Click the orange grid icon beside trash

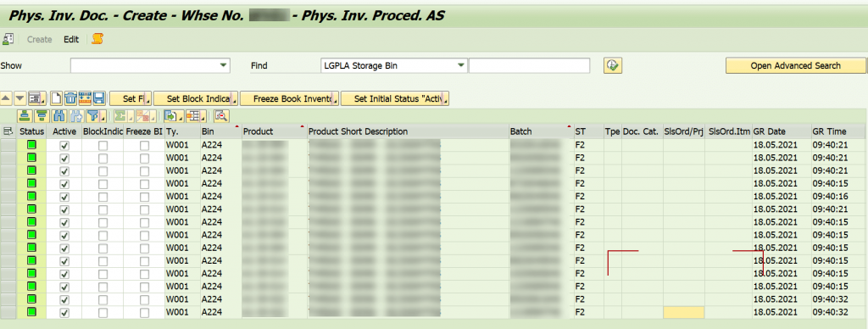85,98
